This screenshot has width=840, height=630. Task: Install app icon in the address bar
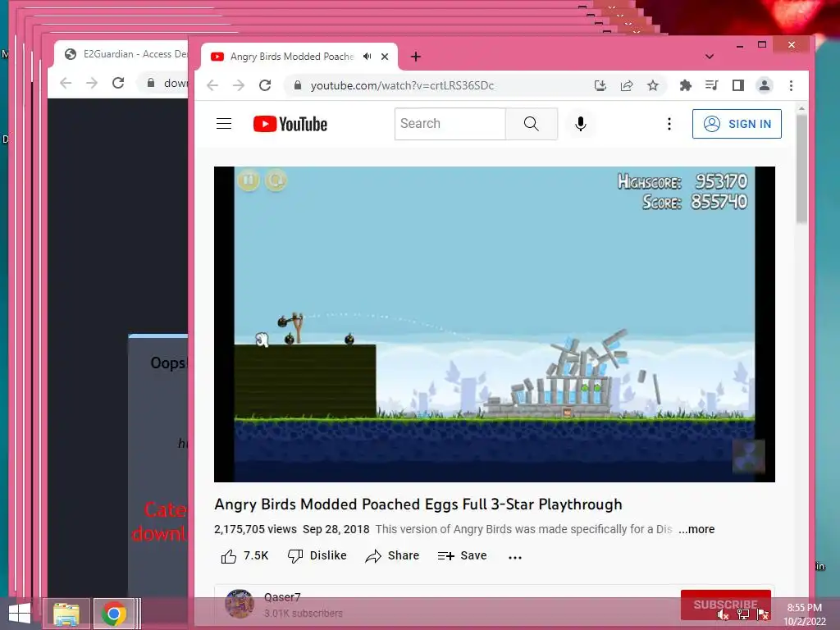(x=600, y=85)
